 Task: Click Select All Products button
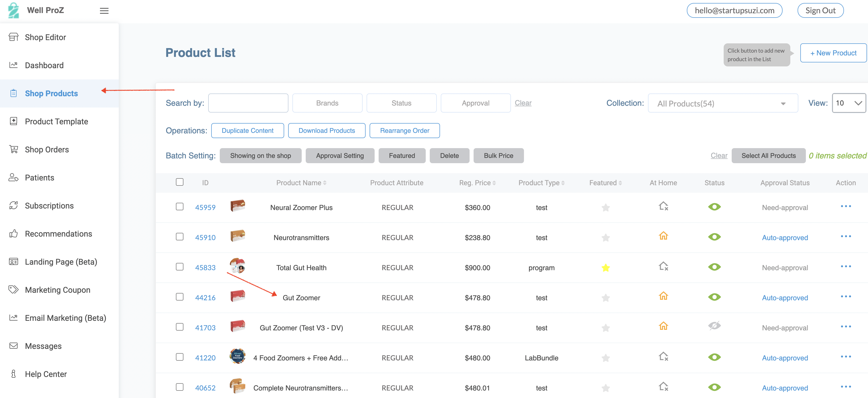point(768,156)
